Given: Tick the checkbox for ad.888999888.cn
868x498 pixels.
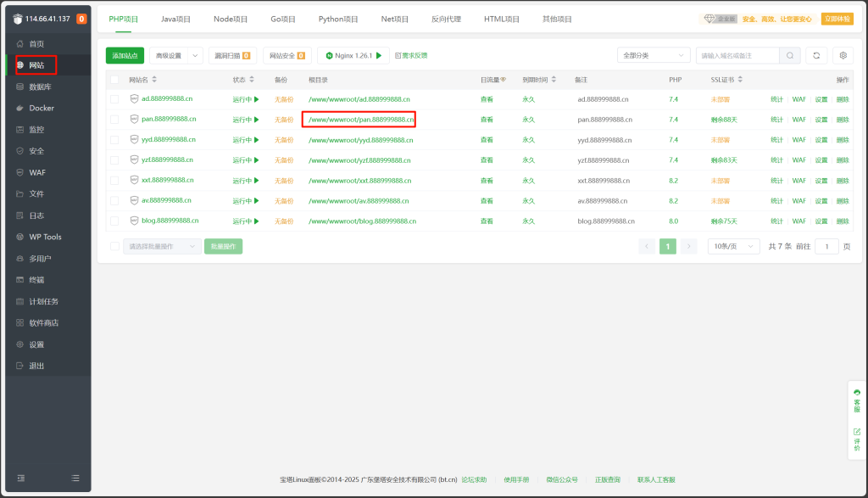Looking at the screenshot, I should pos(114,99).
